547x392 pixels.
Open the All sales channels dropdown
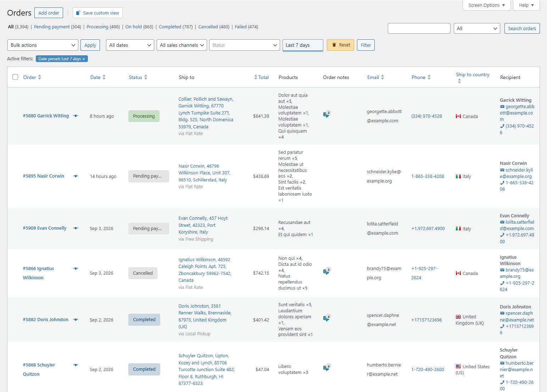pyautogui.click(x=182, y=45)
